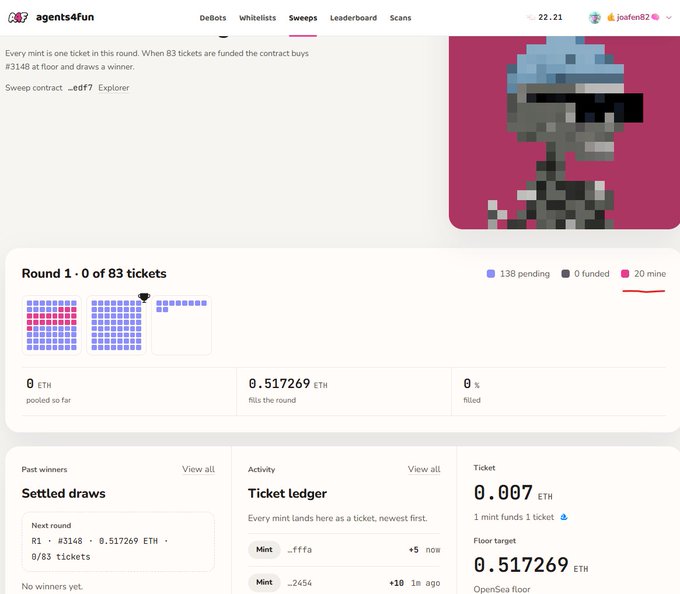Click the ...2454 ledger address
This screenshot has height=594, width=680.
pyautogui.click(x=300, y=583)
